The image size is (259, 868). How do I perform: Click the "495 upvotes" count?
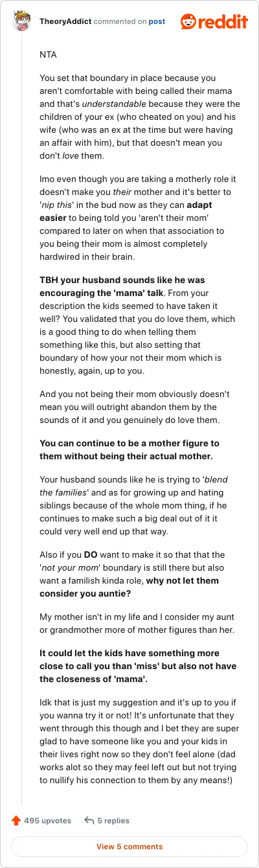[47, 820]
